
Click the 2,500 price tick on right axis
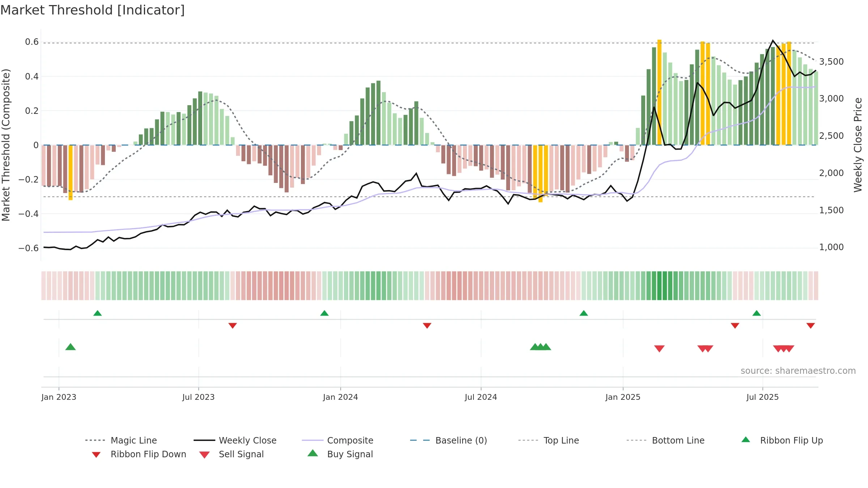click(831, 136)
